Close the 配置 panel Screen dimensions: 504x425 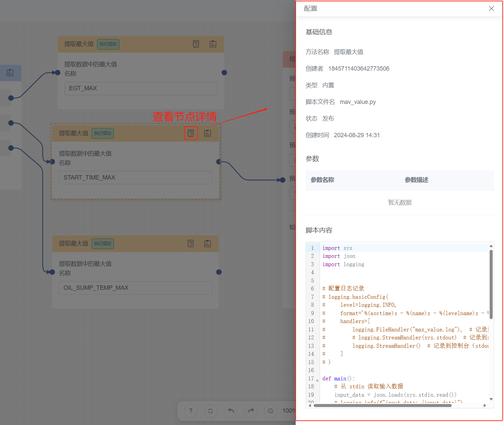pos(491,9)
